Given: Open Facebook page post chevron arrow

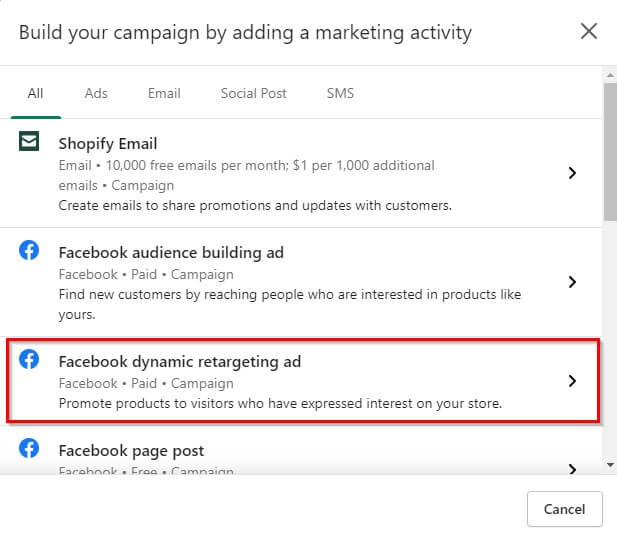Looking at the screenshot, I should click(x=573, y=469).
